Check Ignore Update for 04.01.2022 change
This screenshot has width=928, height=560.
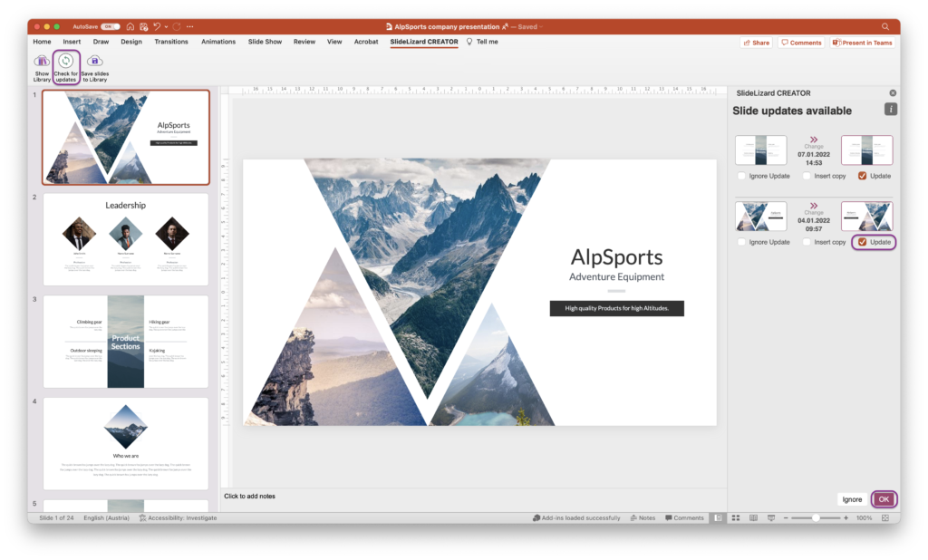[741, 242]
